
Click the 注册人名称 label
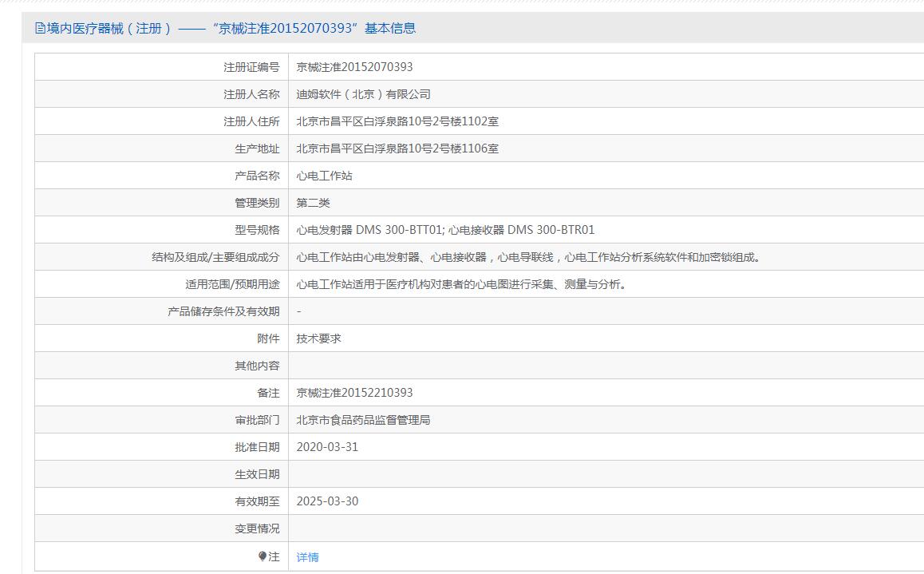251,94
